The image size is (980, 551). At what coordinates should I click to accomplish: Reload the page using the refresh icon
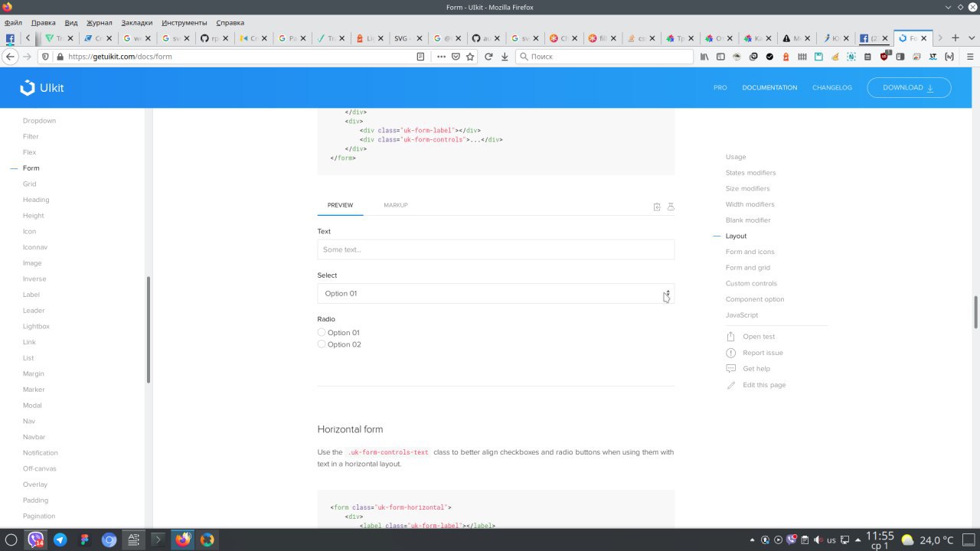click(488, 57)
